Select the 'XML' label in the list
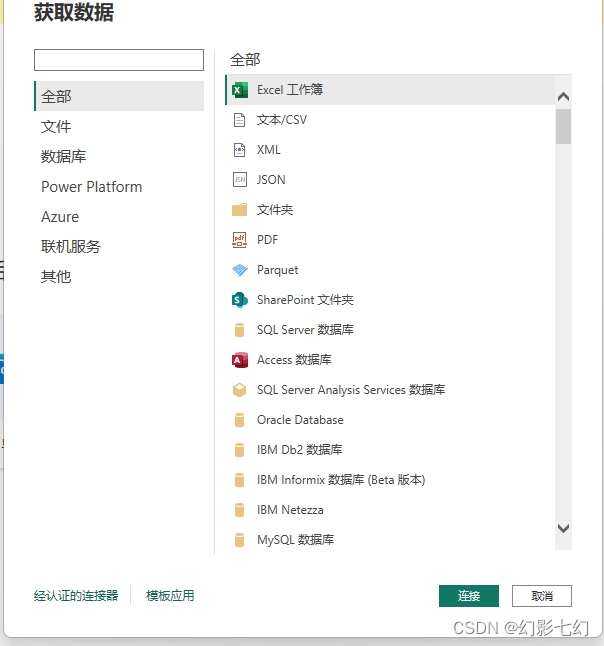604x646 pixels. (269, 150)
